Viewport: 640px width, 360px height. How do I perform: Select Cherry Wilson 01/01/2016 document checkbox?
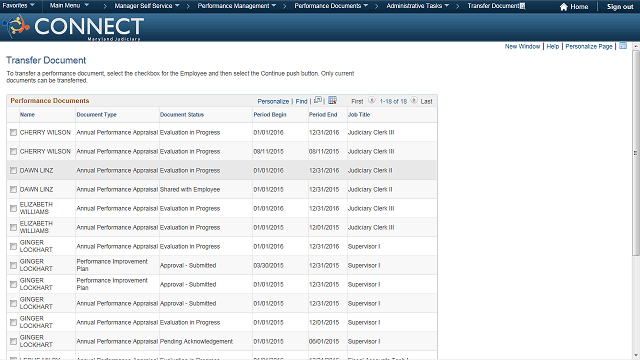click(13, 133)
